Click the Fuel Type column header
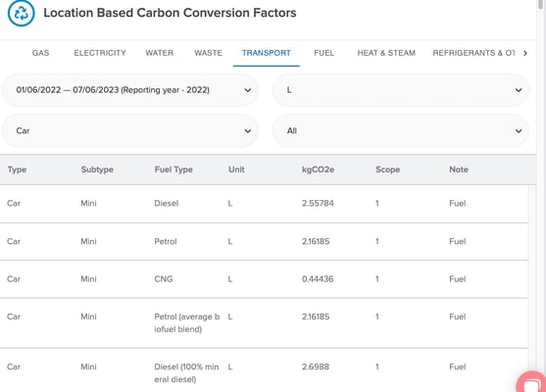This screenshot has height=392, width=546. 174,170
